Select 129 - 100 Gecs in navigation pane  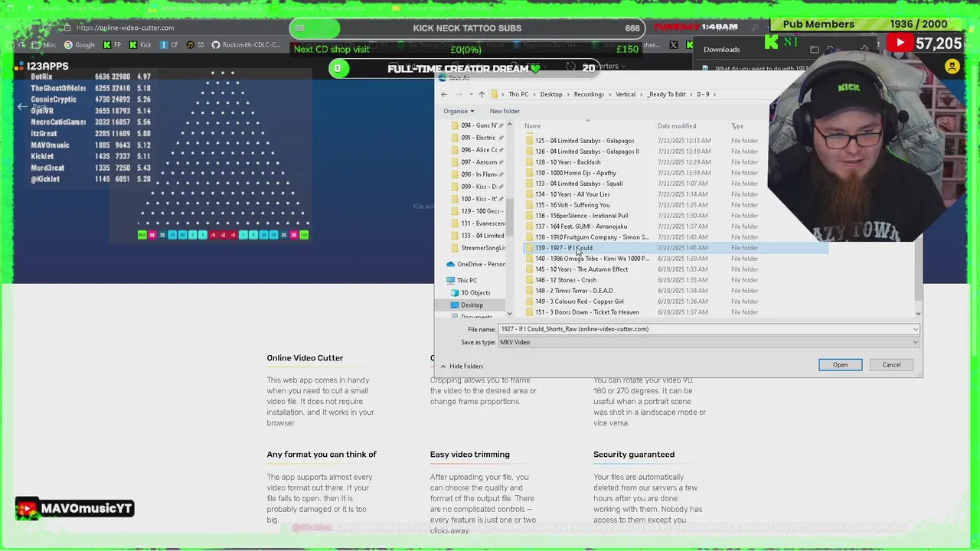[x=476, y=211]
